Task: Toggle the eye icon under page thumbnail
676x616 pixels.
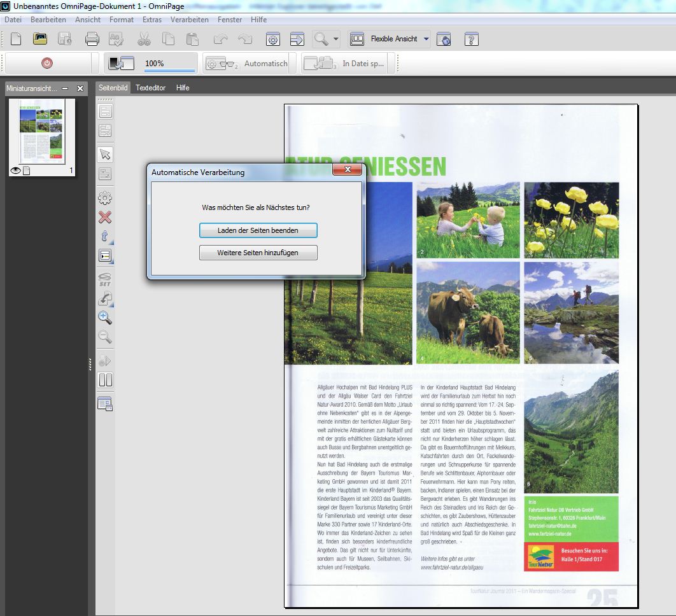Action: coord(16,171)
